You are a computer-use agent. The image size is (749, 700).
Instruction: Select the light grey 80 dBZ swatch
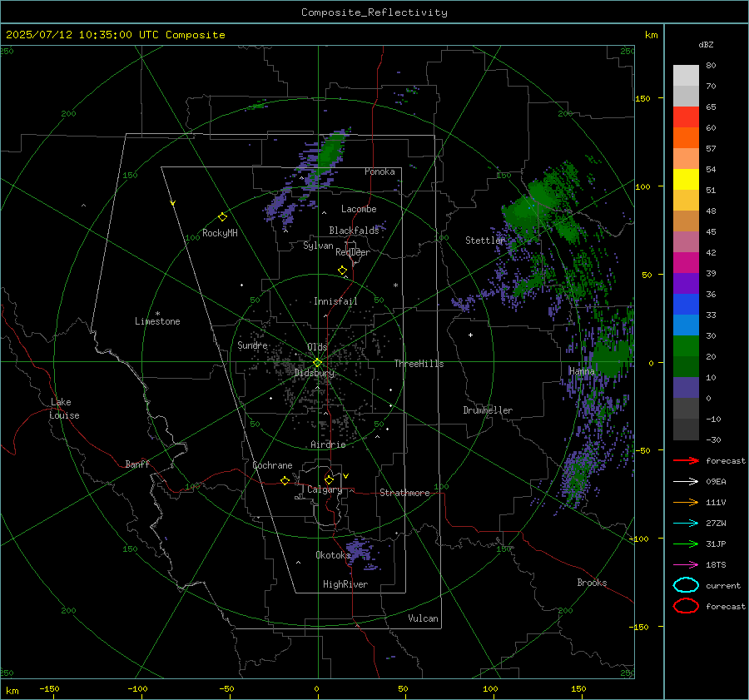click(686, 75)
